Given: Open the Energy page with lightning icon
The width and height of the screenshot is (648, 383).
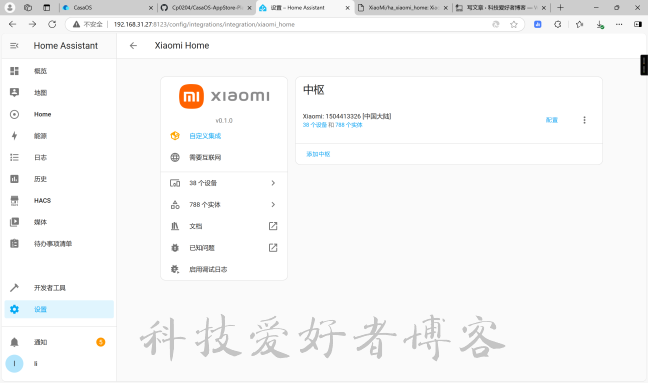Looking at the screenshot, I should [59, 136].
